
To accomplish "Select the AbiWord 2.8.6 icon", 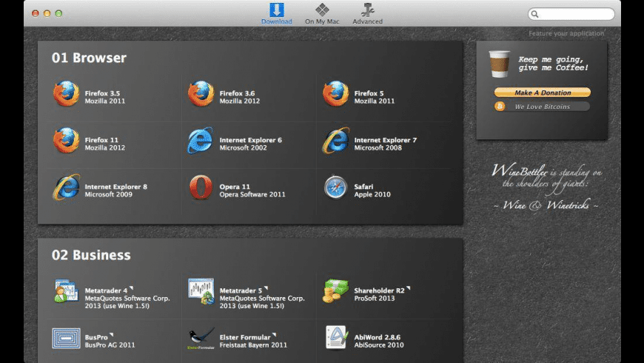I will (x=336, y=338).
